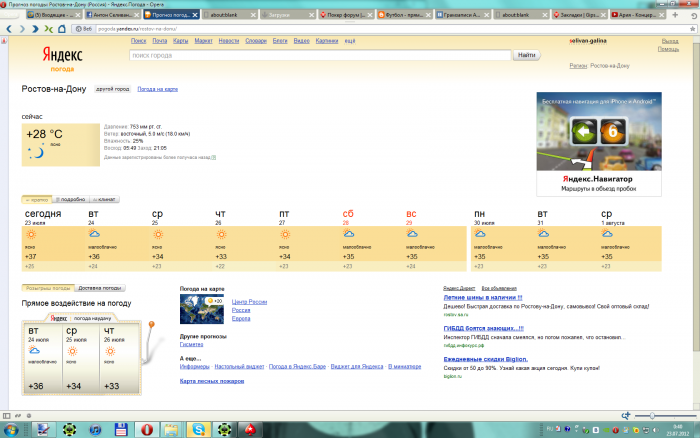Click the Яндекс погода logo

point(62,59)
